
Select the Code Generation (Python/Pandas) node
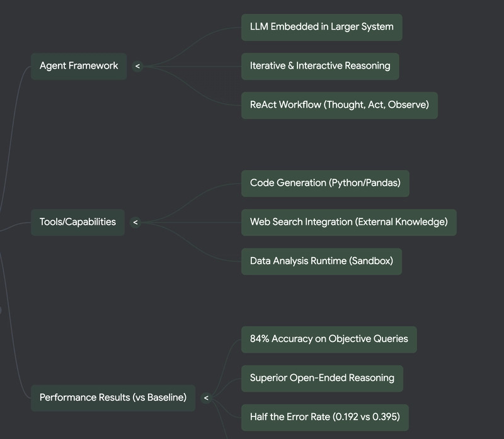click(x=325, y=183)
